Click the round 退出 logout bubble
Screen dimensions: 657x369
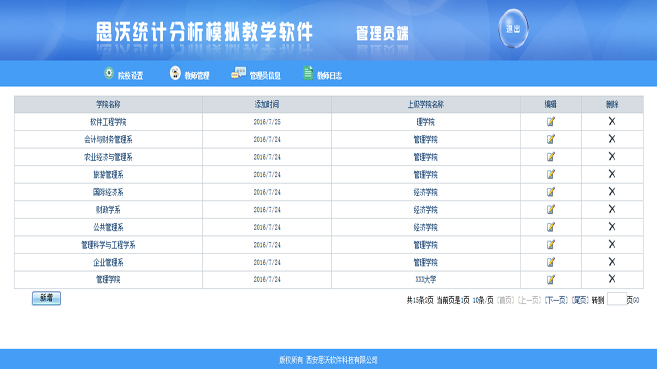click(513, 29)
